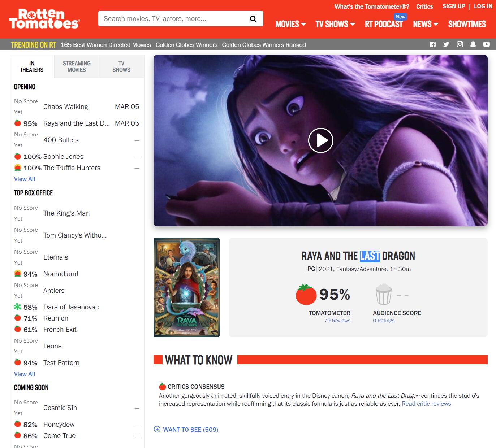Open The King's Man link

coord(66,213)
